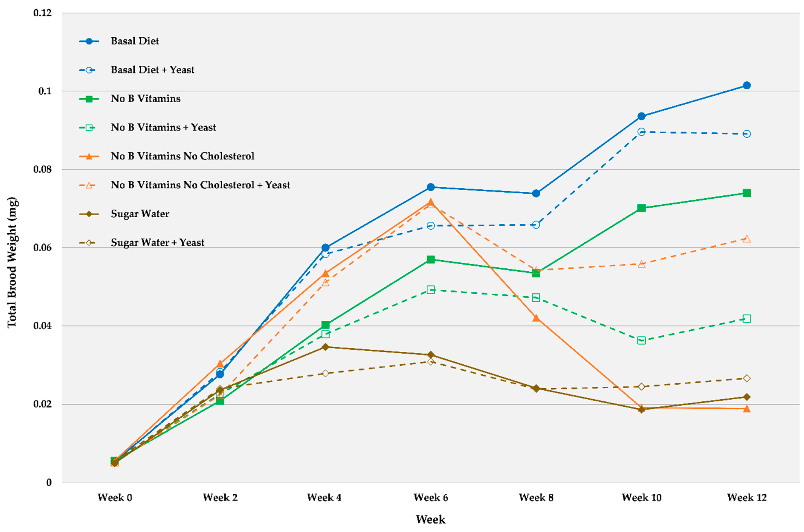
Task: Select No B Vitamins point at Week 10
Action: click(x=641, y=208)
